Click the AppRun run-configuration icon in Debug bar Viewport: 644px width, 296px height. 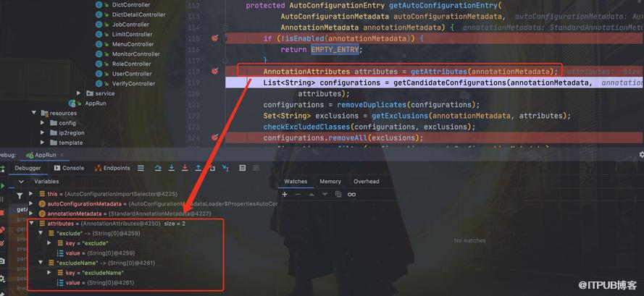[x=30, y=155]
